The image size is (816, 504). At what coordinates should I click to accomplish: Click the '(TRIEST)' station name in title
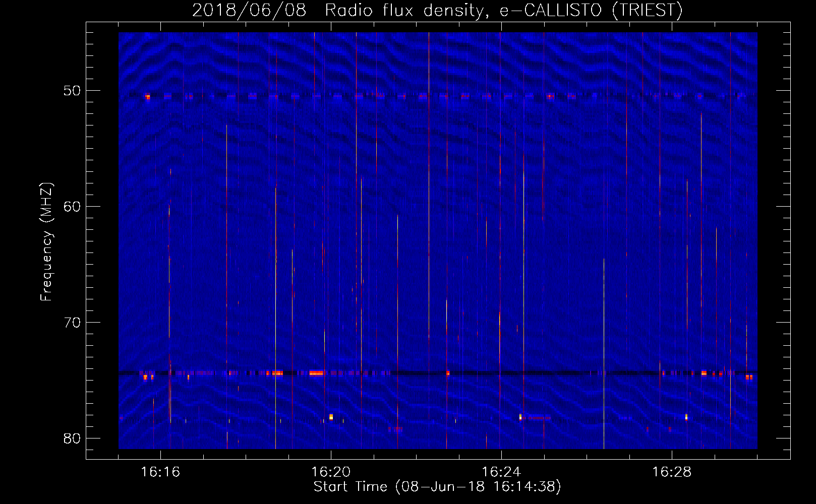[647, 11]
